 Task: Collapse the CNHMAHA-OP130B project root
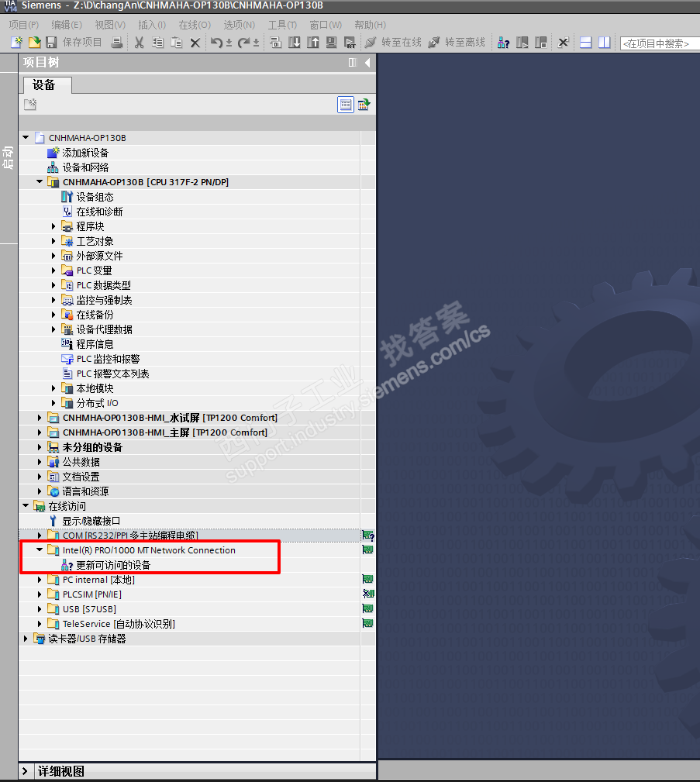pos(26,138)
